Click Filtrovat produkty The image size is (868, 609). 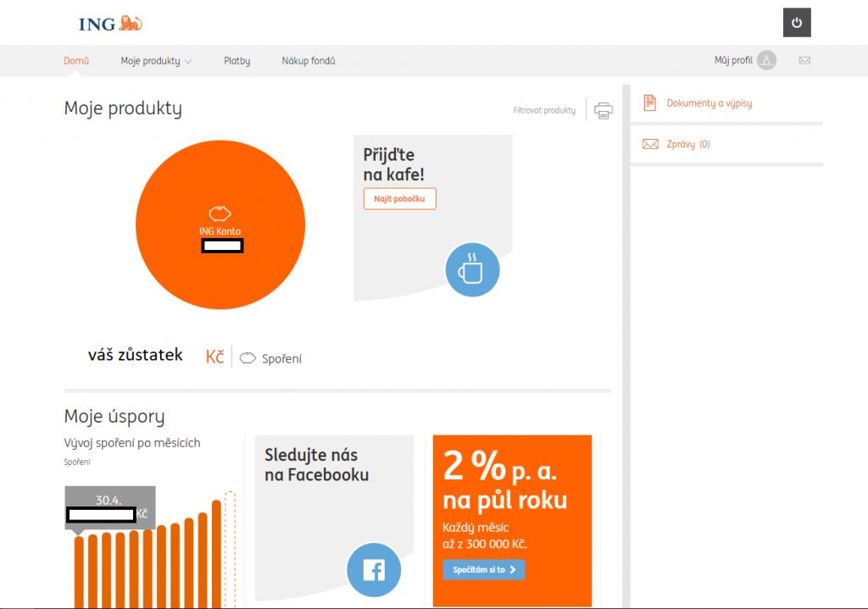(544, 110)
